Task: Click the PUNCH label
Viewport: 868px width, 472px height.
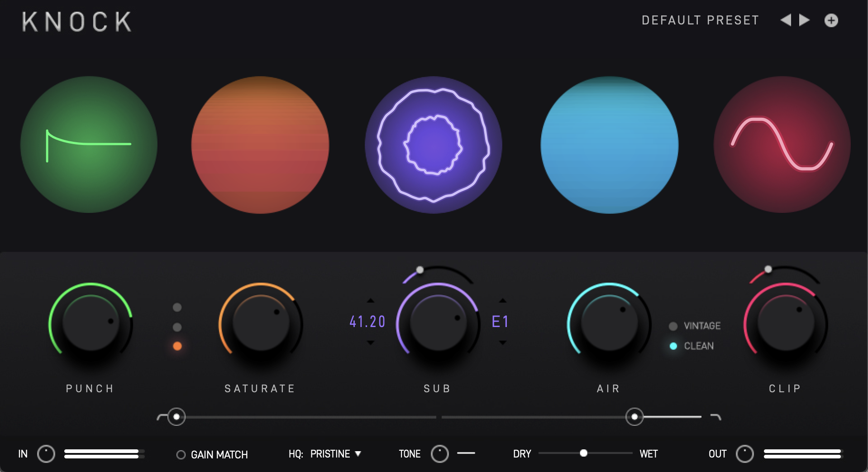Action: (x=90, y=389)
